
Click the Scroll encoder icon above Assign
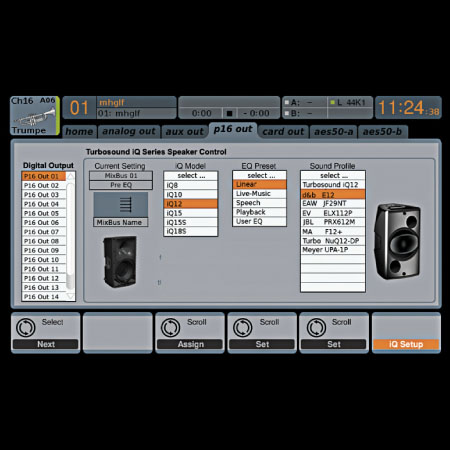tap(171, 327)
